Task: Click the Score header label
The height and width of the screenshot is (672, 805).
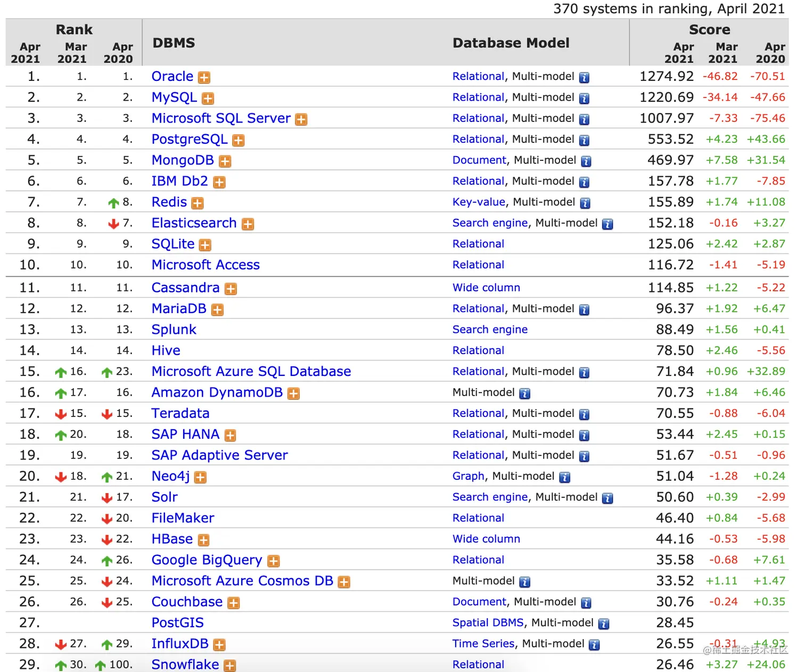Action: tap(710, 30)
